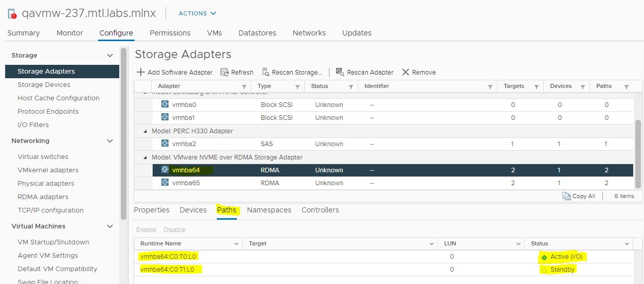Open filter on Status column
Screen dimensions: 644x284
click(x=351, y=86)
